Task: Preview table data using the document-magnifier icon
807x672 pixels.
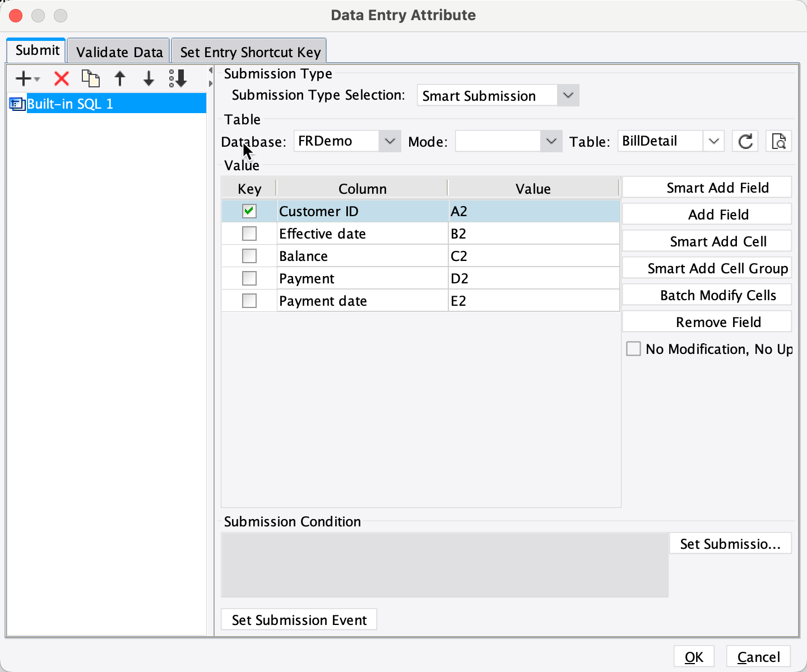Action: [x=778, y=141]
